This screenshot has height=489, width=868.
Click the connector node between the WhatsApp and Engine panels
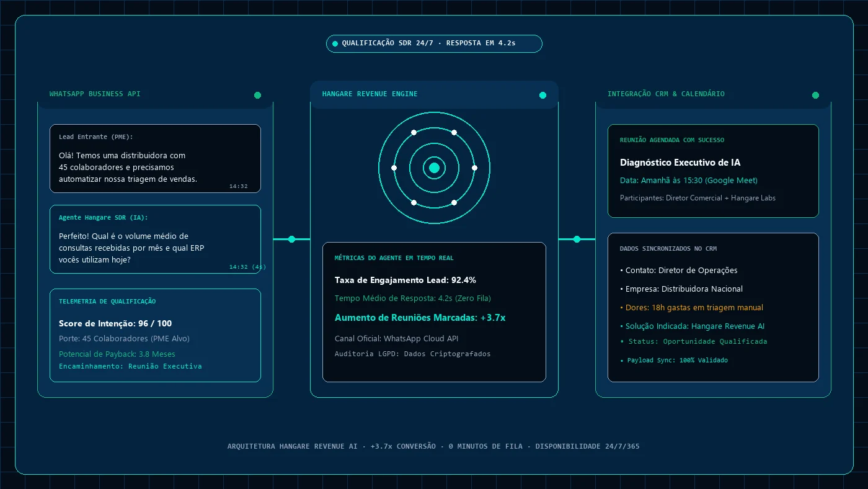(x=291, y=239)
